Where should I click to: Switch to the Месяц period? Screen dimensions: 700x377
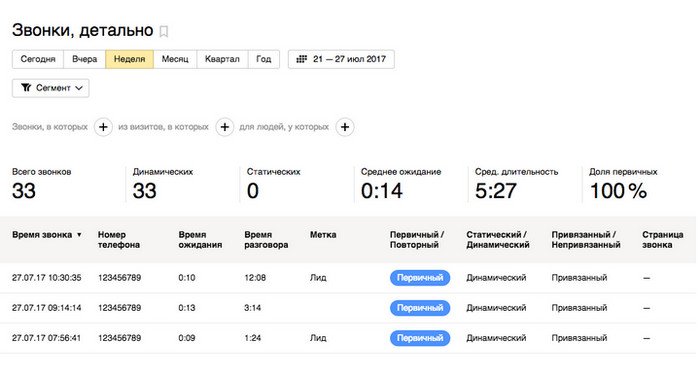(175, 59)
